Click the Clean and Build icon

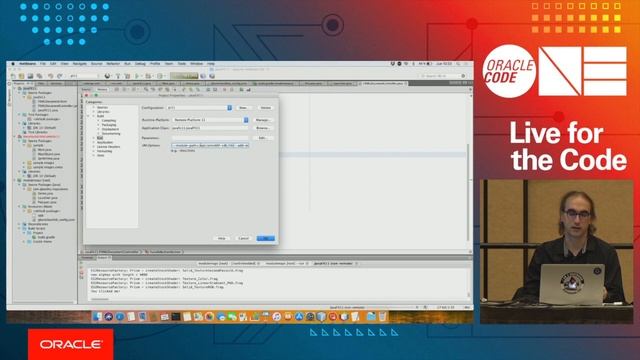pos(127,76)
